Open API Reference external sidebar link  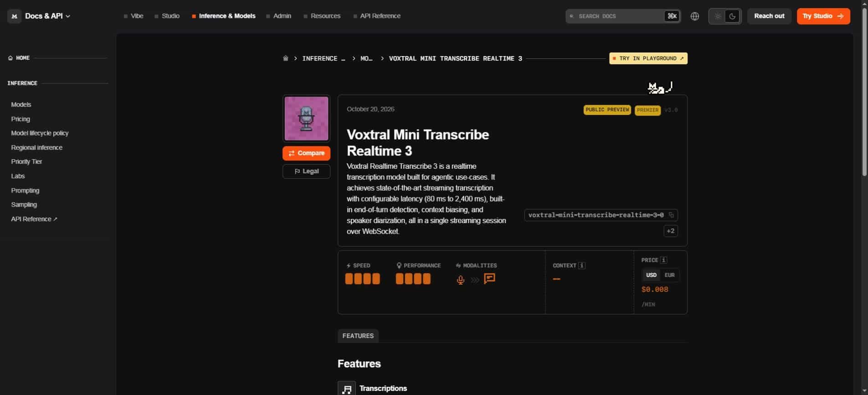pos(34,219)
